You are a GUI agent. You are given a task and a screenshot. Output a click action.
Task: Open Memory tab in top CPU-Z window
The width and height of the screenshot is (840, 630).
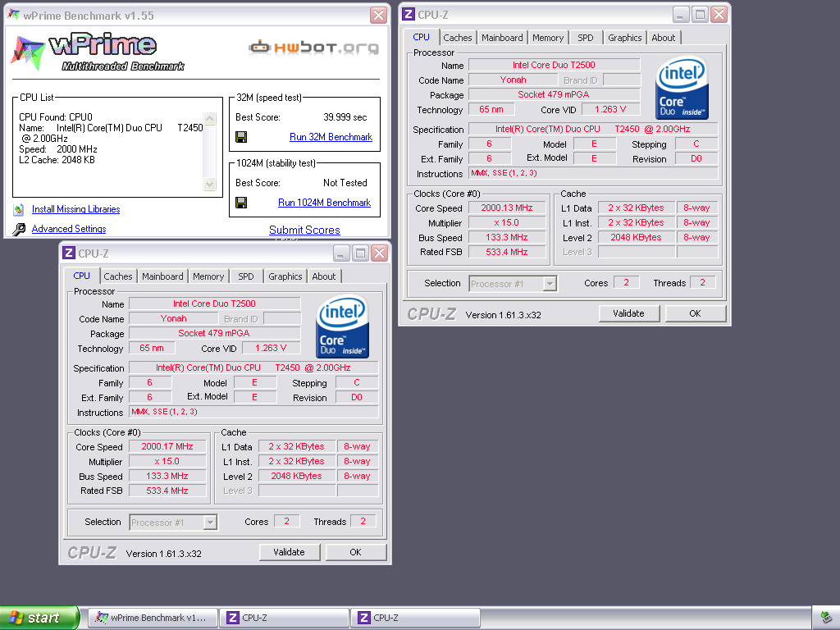[x=548, y=38]
